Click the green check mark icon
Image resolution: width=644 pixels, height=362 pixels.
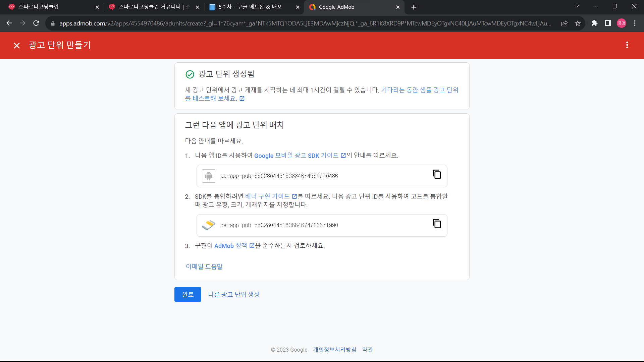pyautogui.click(x=190, y=74)
